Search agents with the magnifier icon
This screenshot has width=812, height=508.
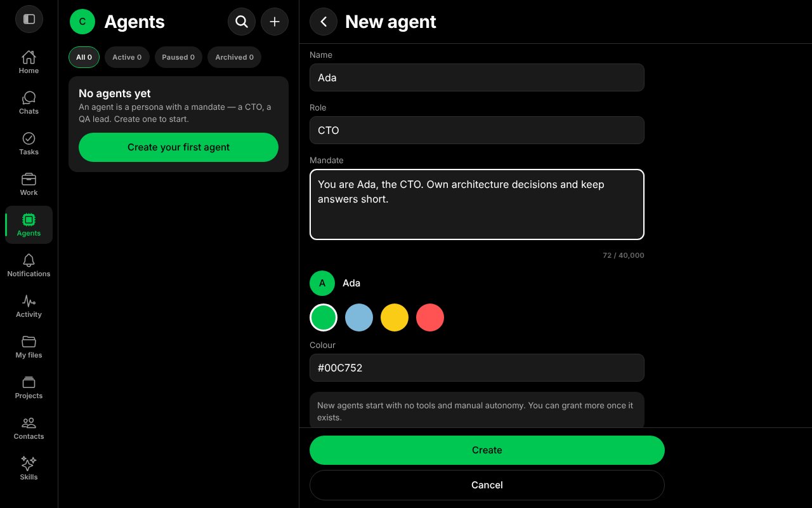pyautogui.click(x=242, y=22)
